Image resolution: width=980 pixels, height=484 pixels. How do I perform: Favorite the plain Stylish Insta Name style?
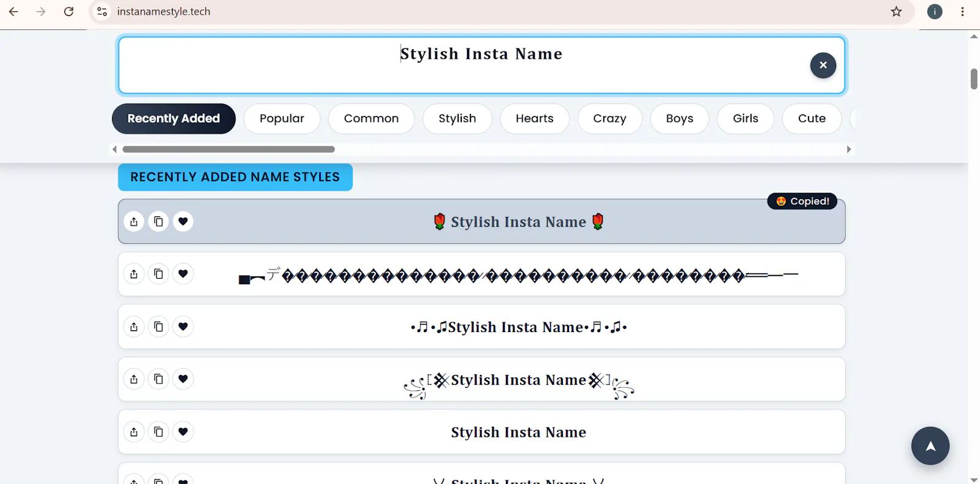tap(183, 432)
